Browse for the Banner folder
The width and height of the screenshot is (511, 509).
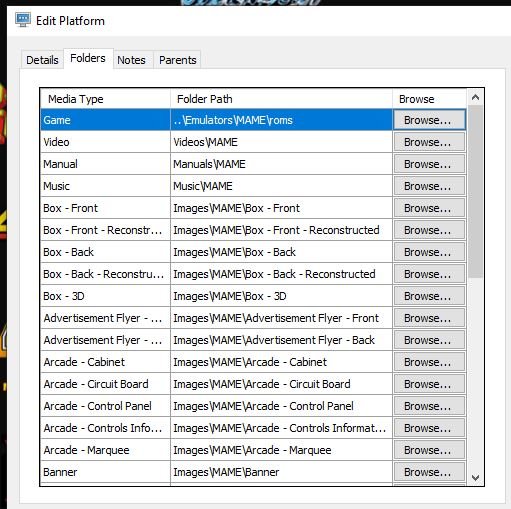coord(429,472)
